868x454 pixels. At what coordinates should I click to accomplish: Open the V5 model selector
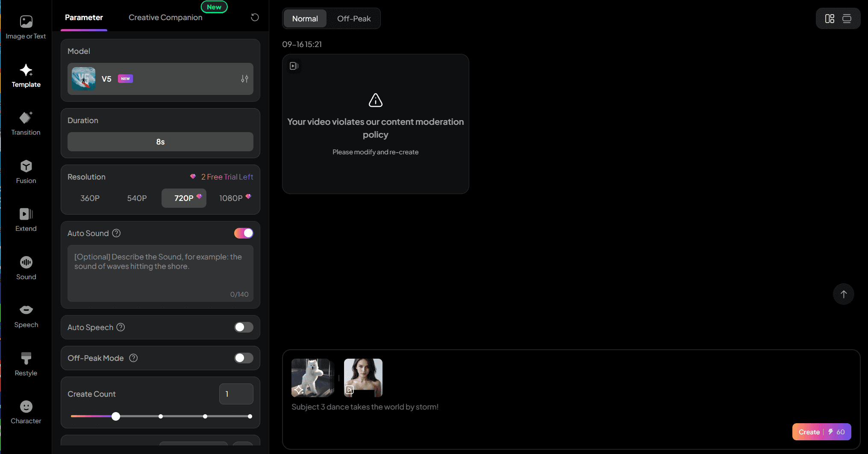(160, 79)
